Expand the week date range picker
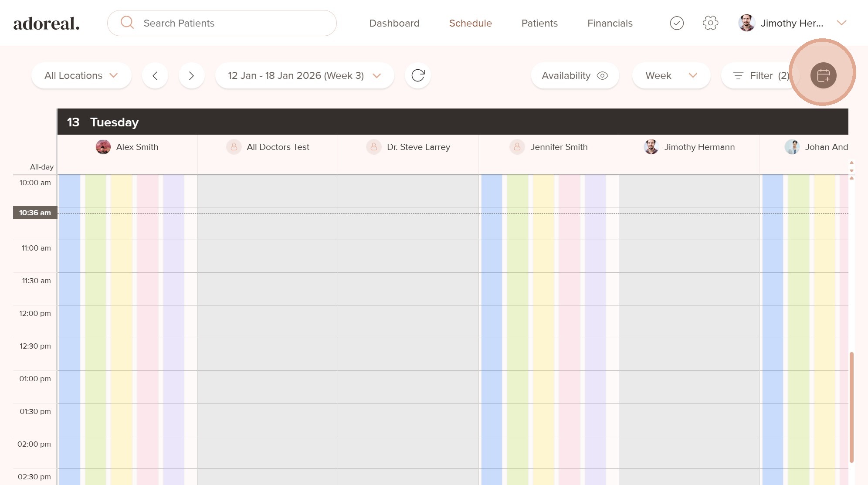The width and height of the screenshot is (868, 485). 304,75
